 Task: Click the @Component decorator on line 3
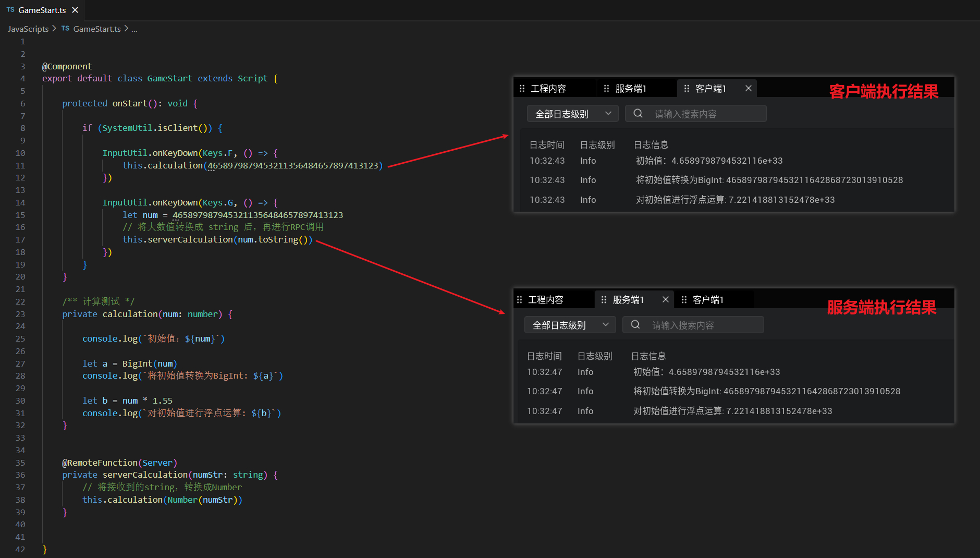tap(67, 66)
